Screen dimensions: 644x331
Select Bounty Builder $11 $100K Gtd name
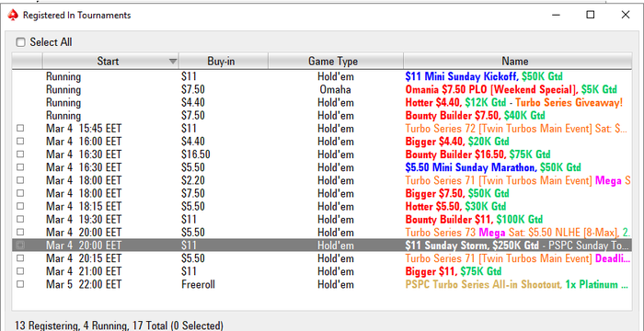[474, 220]
